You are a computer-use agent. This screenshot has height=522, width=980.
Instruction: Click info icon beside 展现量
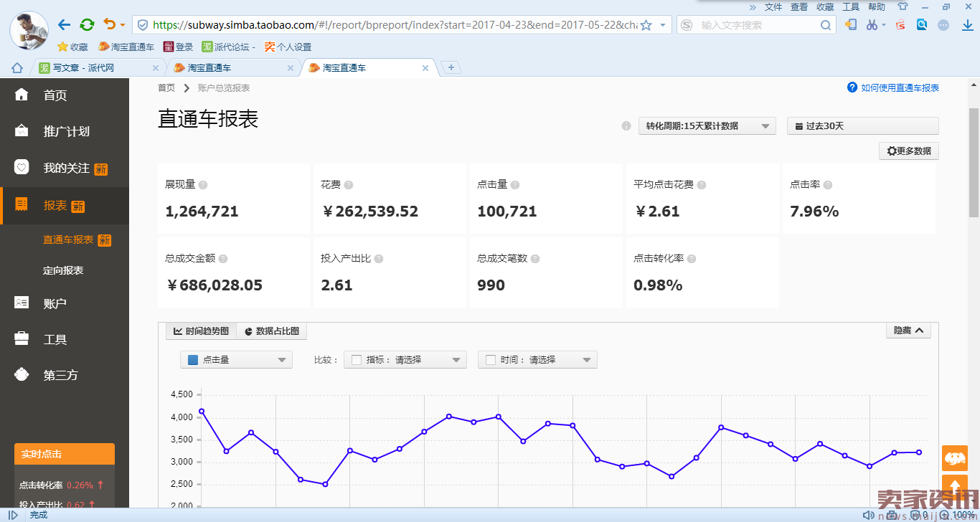click(x=203, y=185)
